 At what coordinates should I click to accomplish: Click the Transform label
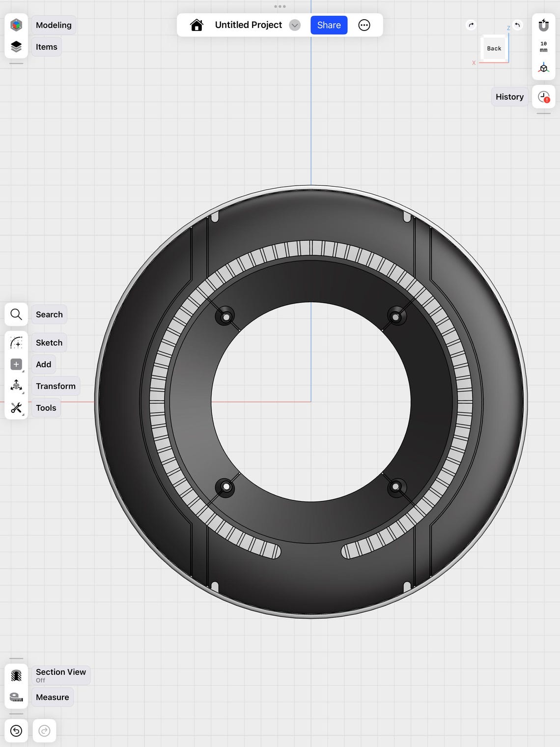(x=56, y=386)
